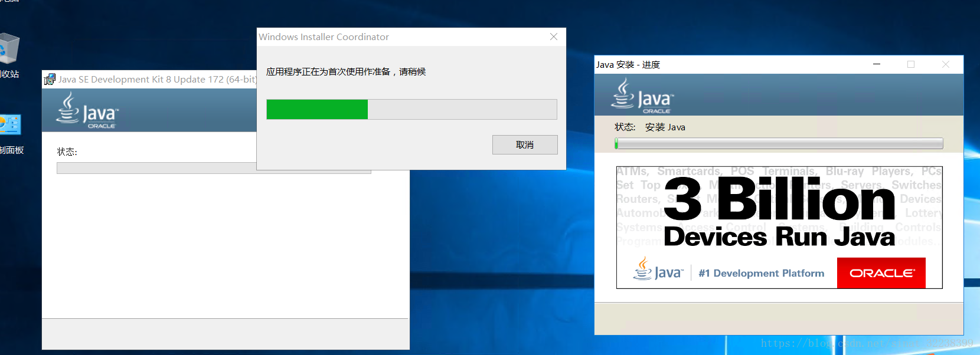Close the Java 安装 - 进度 window
The width and height of the screenshot is (980, 355).
946,64
